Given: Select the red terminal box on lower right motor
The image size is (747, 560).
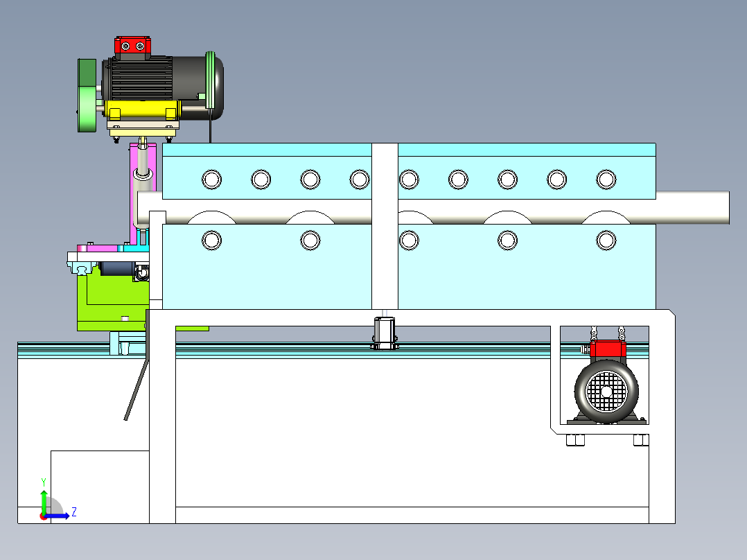Looking at the screenshot, I should (608, 349).
